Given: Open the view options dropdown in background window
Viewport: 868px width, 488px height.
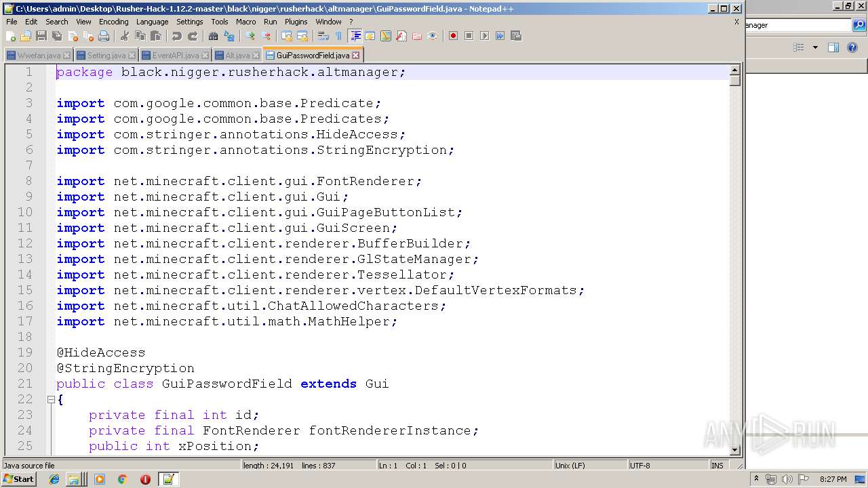Looking at the screenshot, I should tap(815, 47).
